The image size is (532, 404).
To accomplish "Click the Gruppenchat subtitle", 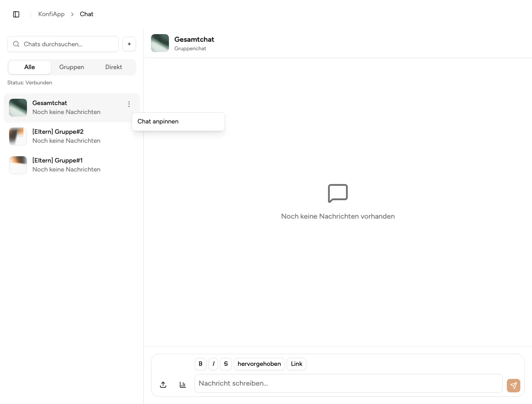I will click(x=190, y=48).
